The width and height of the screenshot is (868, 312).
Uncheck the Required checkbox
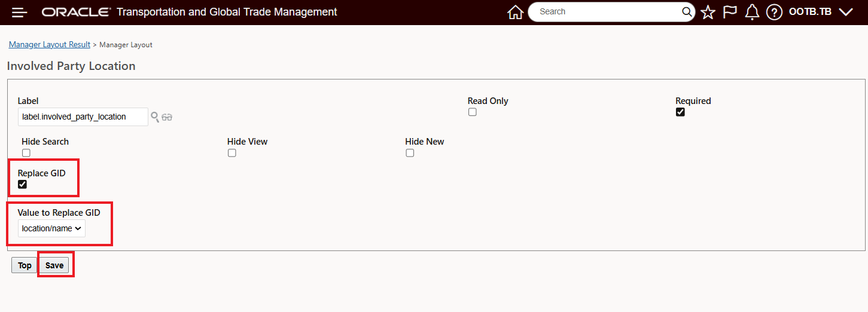(x=680, y=112)
